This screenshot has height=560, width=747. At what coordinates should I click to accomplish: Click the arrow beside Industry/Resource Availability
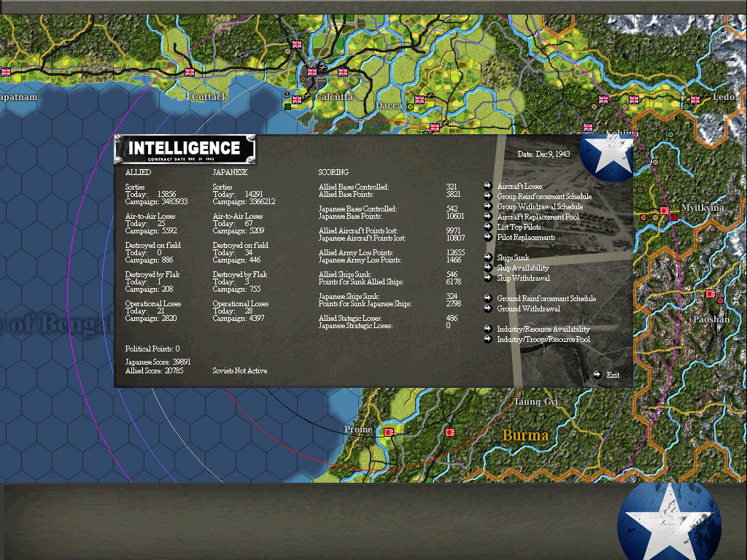point(488,329)
